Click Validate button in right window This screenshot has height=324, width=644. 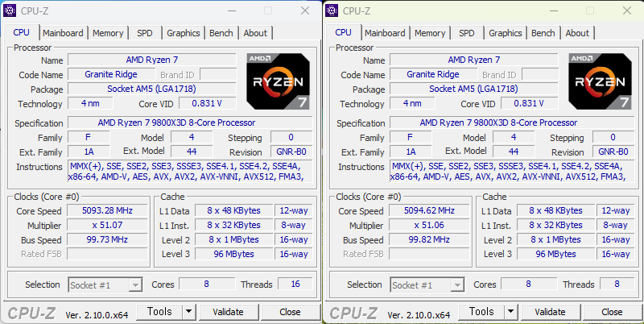point(550,312)
